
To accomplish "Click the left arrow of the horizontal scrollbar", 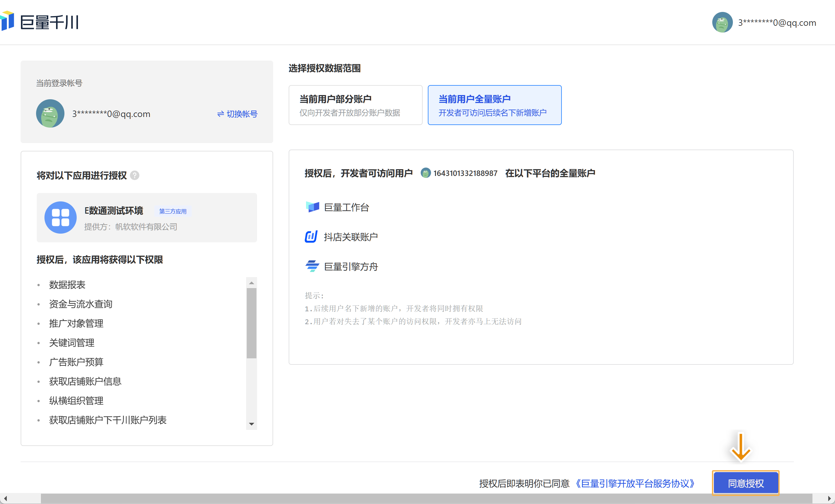I will [5, 499].
